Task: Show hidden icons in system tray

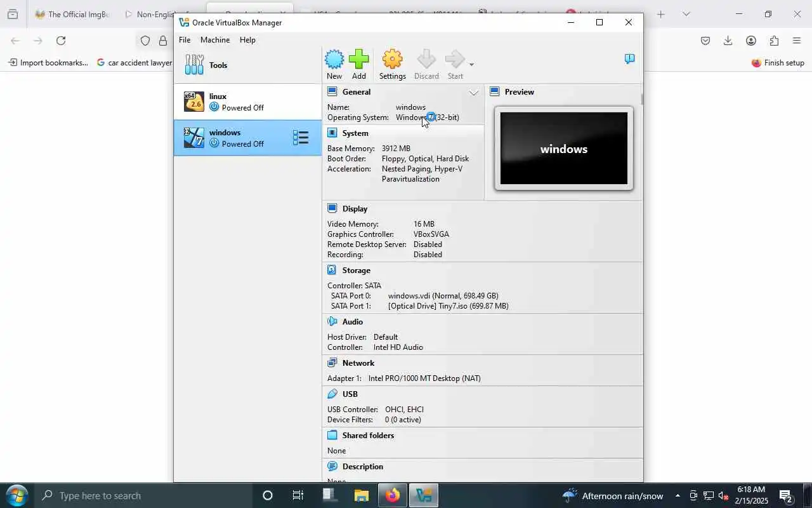Action: [x=678, y=495]
